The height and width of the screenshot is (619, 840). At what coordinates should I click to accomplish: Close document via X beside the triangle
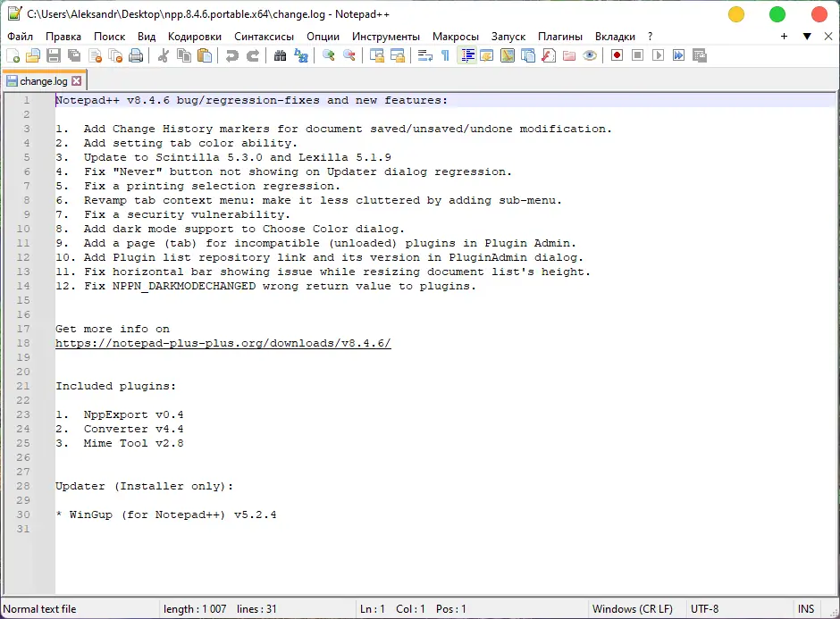tap(828, 37)
